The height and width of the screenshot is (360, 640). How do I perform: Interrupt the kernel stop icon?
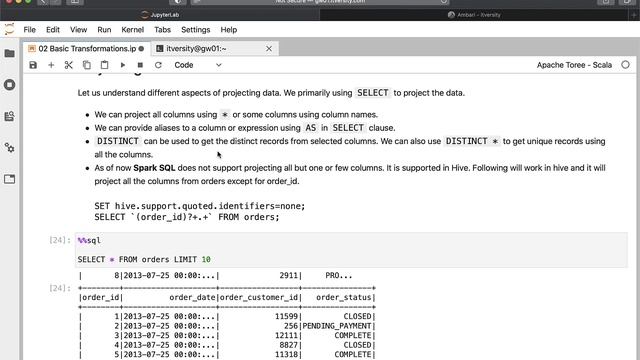click(140, 65)
